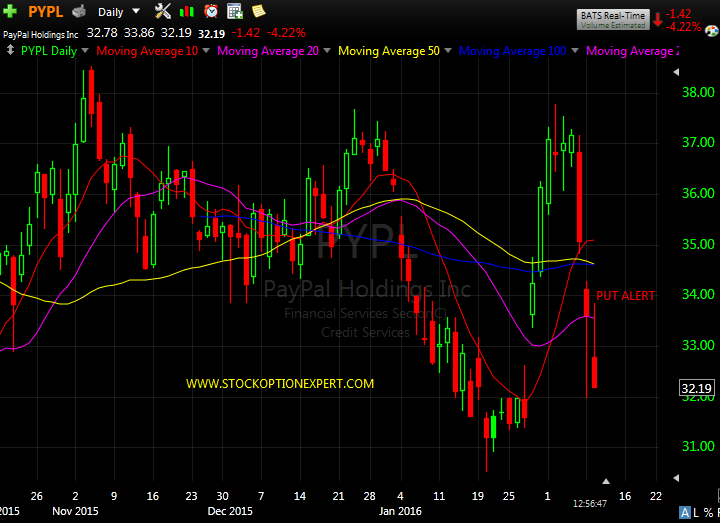Screen dimensions: 720x523
Task: Click the WWW.STOCKOPTIONEXPERT.COM chart text
Action: click(x=280, y=384)
